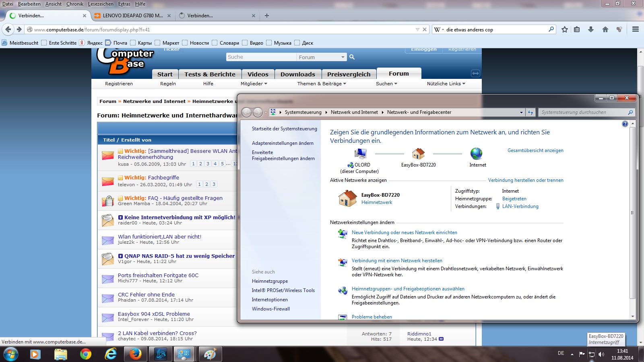Open thread Wlan funktioniert,LAN aber nicht!
This screenshot has width=644, height=362.
(x=159, y=237)
